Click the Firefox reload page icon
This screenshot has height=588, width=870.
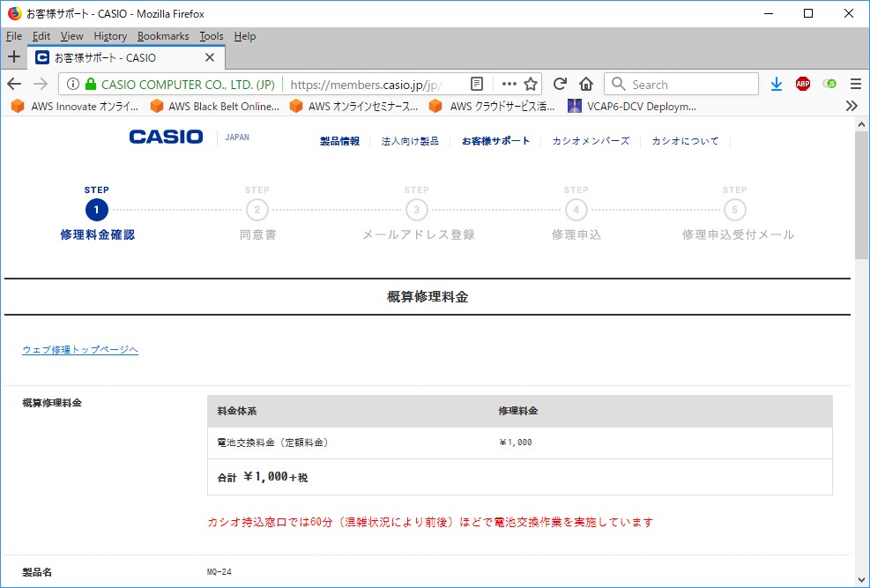560,85
